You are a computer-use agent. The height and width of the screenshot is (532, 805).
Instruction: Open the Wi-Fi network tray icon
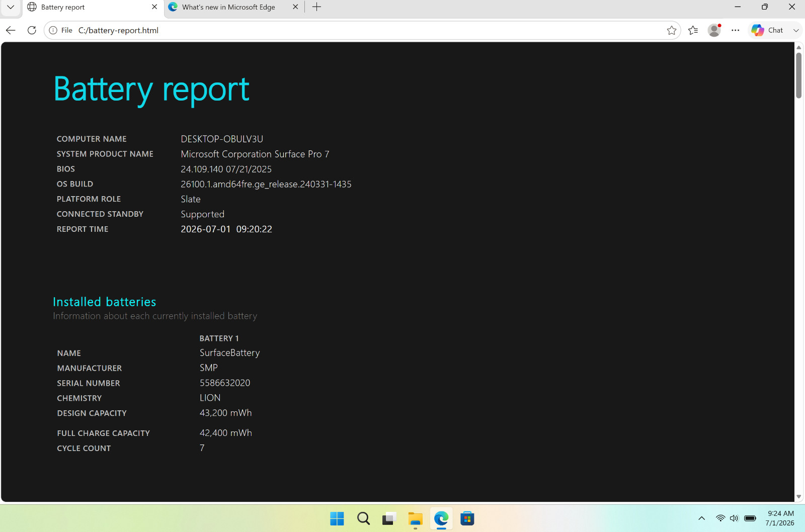[720, 518]
